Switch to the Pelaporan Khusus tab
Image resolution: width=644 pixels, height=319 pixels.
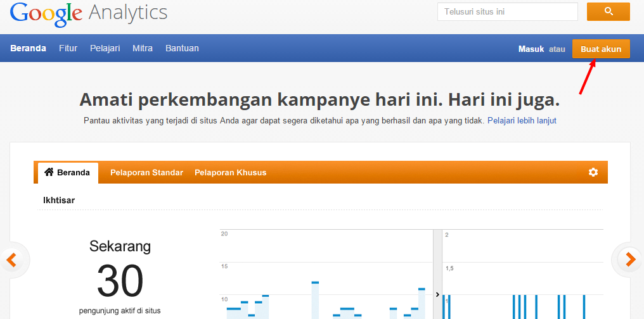231,173
